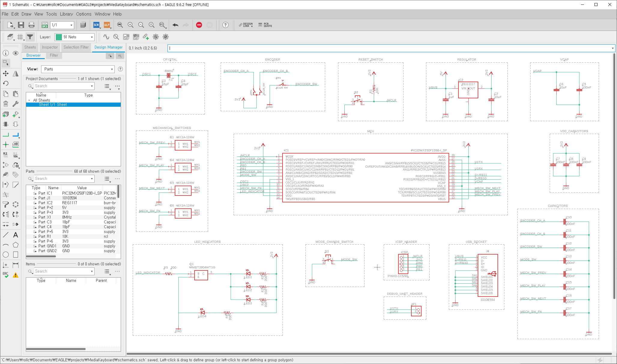Open the sheet 1/1 dropdown

pyautogui.click(x=71, y=25)
